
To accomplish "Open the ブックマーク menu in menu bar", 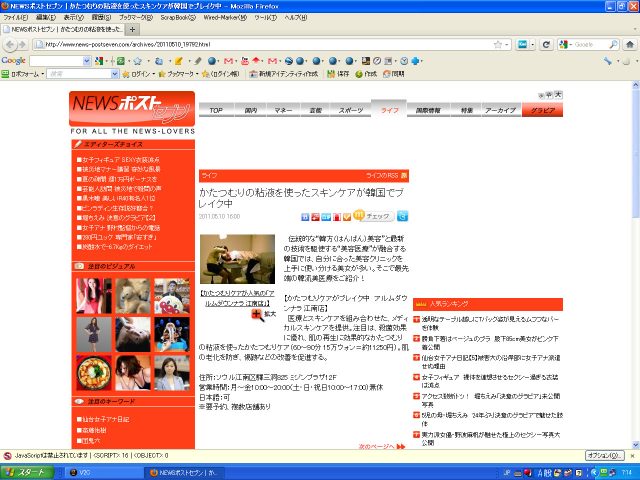I will 135,17.
